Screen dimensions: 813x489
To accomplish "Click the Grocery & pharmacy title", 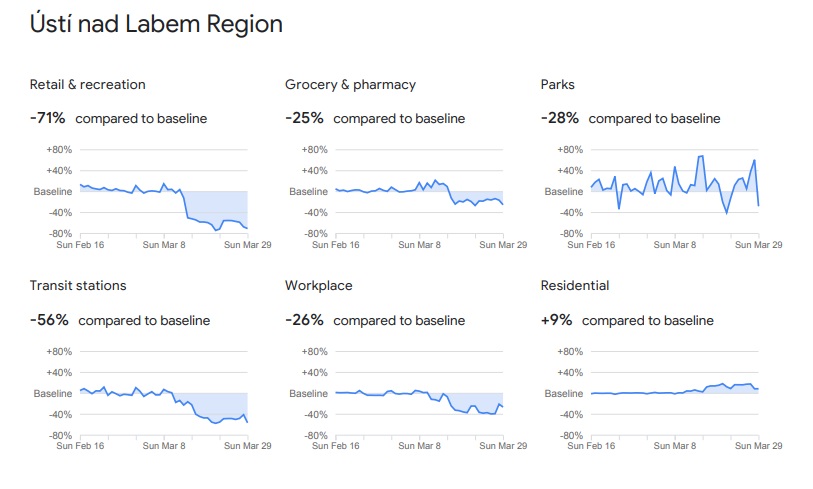I will point(350,85).
